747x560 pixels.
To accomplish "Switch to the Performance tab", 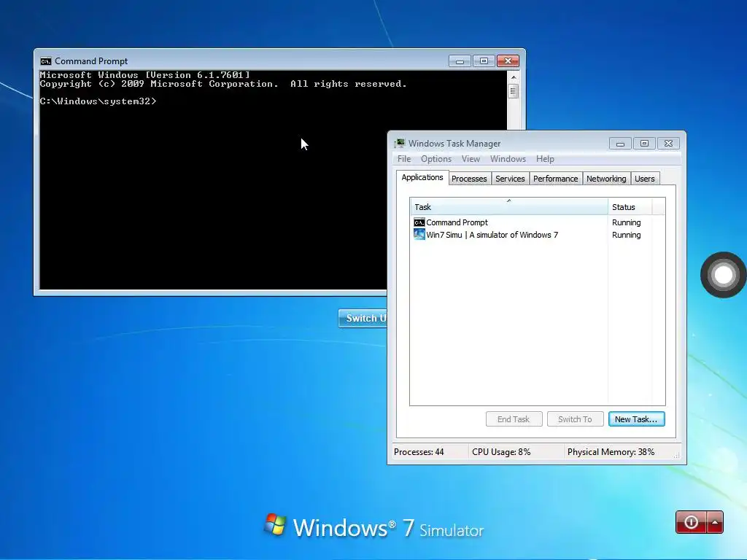I will (x=555, y=179).
